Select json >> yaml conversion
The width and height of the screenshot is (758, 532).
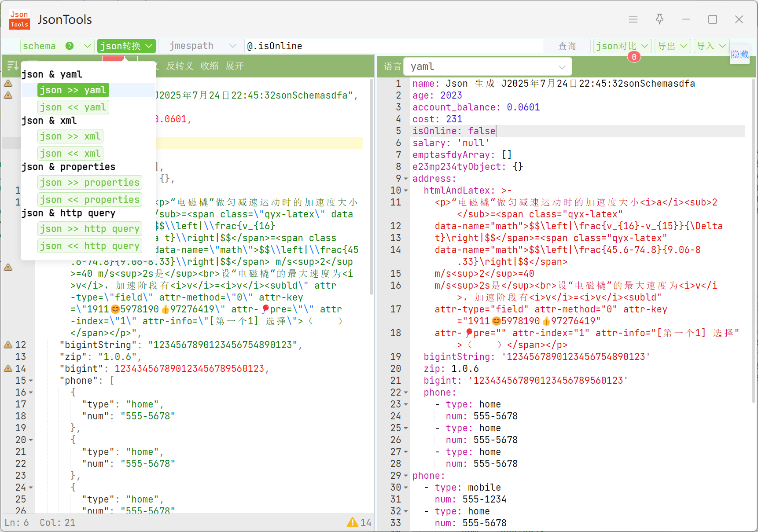73,90
